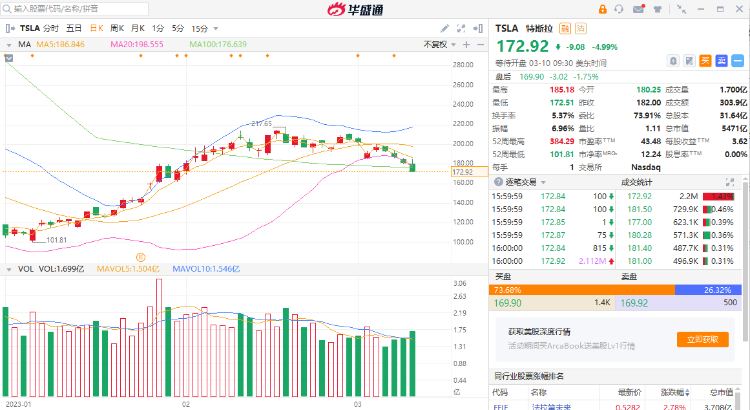Viewport: 750px width, 410px height.
Task: Click the ask price 169.92 cell
Action: pos(677,303)
